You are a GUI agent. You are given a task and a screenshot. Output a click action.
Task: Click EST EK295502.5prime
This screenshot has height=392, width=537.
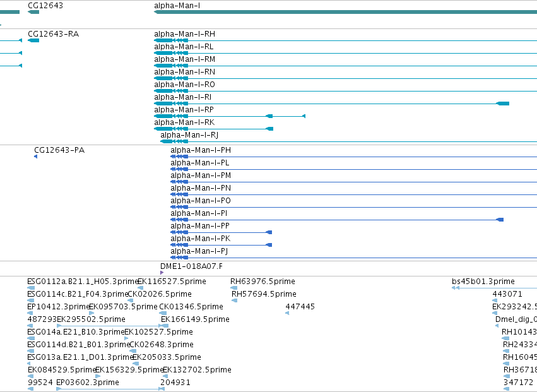pos(91,319)
